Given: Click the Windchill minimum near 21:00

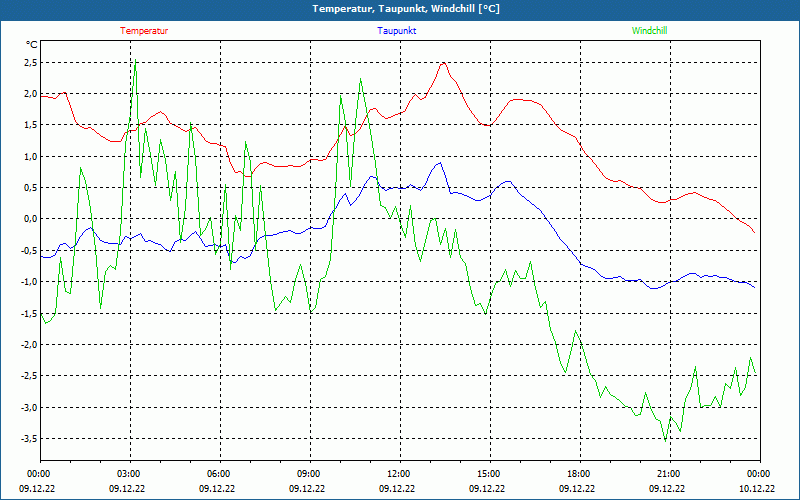Looking at the screenshot, I should (x=665, y=440).
